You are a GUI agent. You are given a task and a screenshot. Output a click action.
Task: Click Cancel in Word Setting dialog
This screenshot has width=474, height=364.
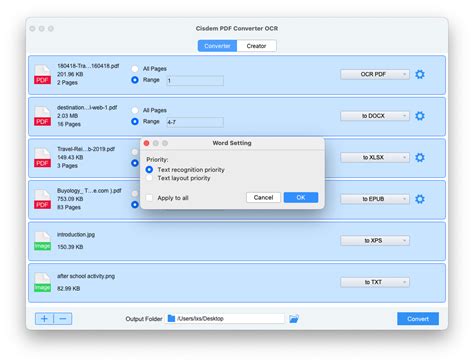tap(263, 197)
